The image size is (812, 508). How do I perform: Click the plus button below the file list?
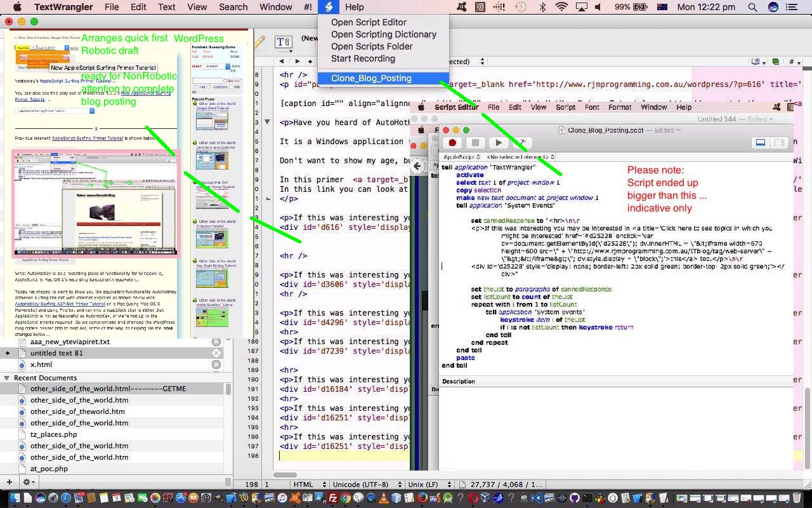tap(9, 482)
